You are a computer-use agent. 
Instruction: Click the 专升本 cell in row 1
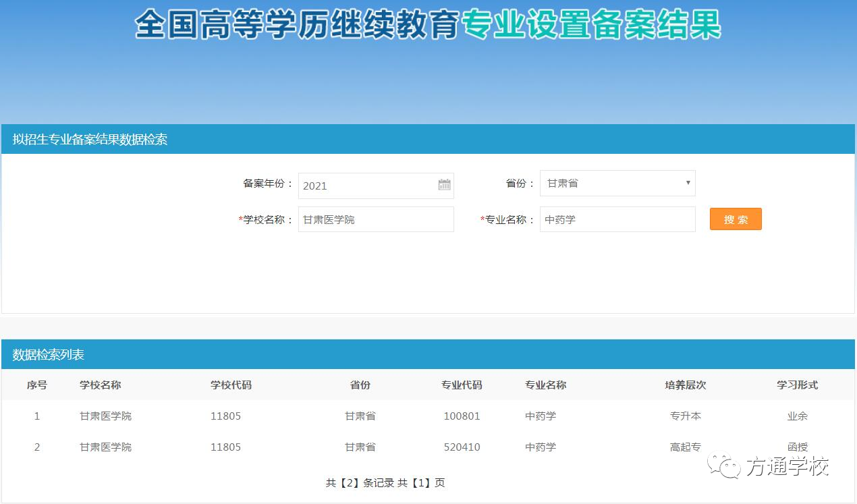(685, 416)
